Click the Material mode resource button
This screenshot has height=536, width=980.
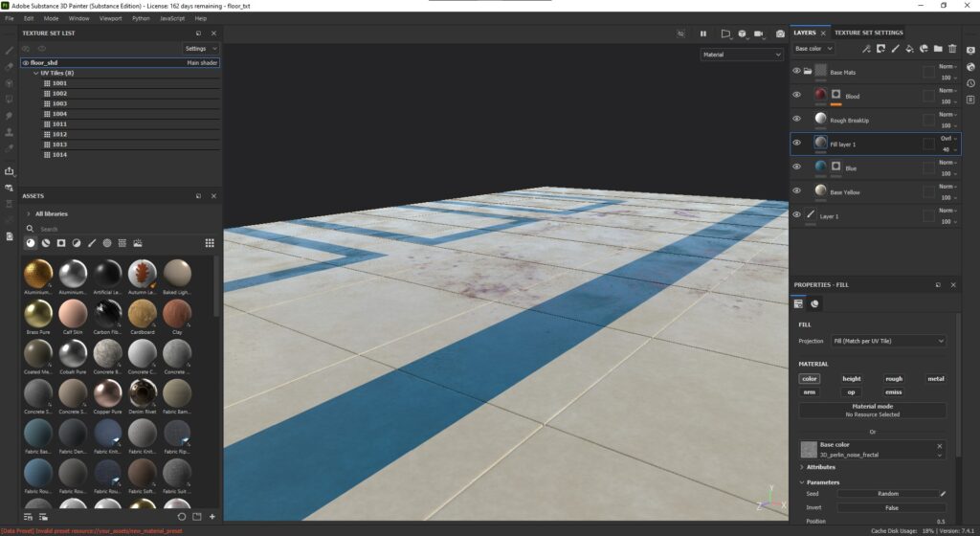(872, 410)
